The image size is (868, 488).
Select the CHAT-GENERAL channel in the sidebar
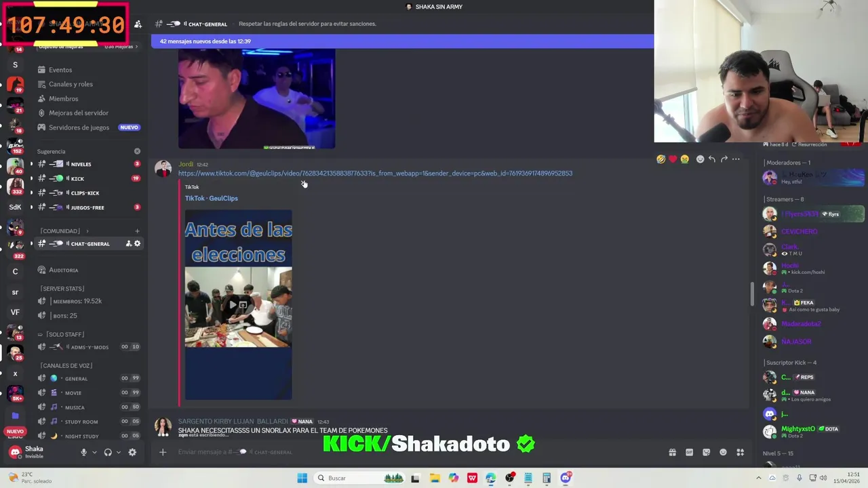point(88,244)
